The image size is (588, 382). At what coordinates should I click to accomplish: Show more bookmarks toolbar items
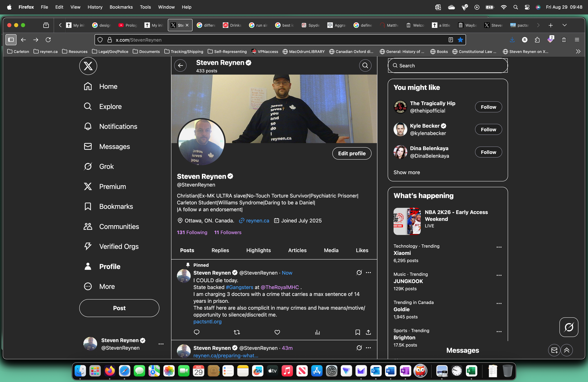click(x=578, y=51)
